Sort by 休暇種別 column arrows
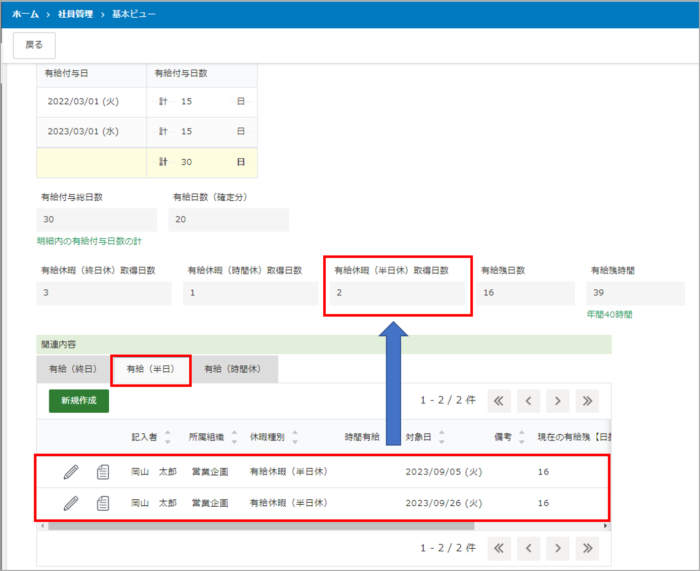This screenshot has height=571, width=700. click(295, 437)
